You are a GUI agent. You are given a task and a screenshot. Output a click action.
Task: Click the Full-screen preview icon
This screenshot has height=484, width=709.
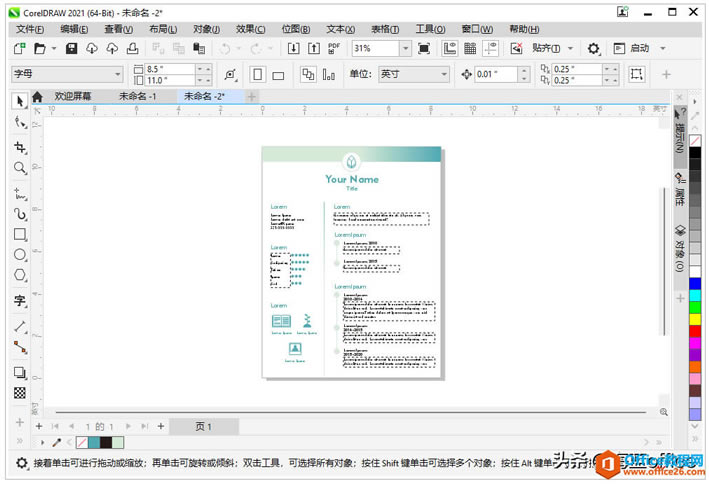(x=424, y=48)
